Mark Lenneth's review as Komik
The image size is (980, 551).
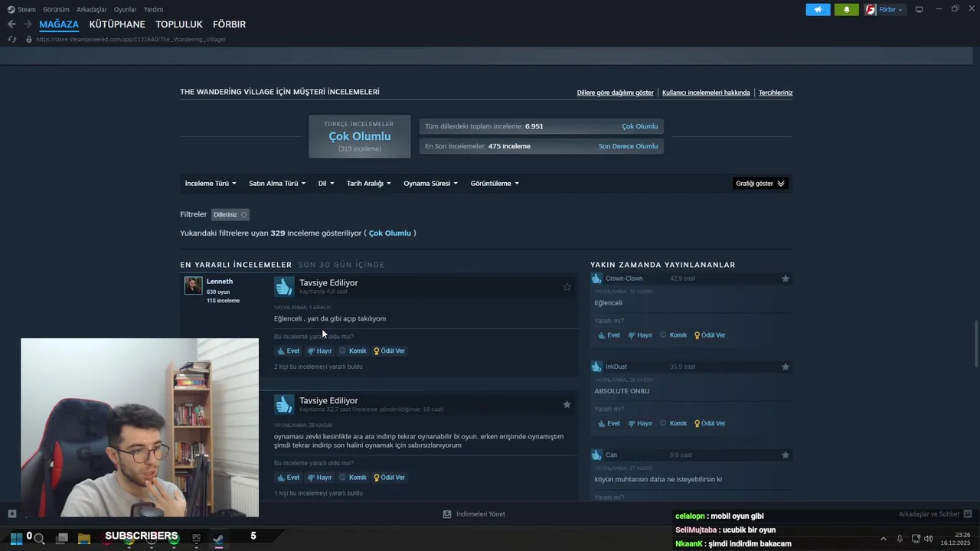[353, 350]
